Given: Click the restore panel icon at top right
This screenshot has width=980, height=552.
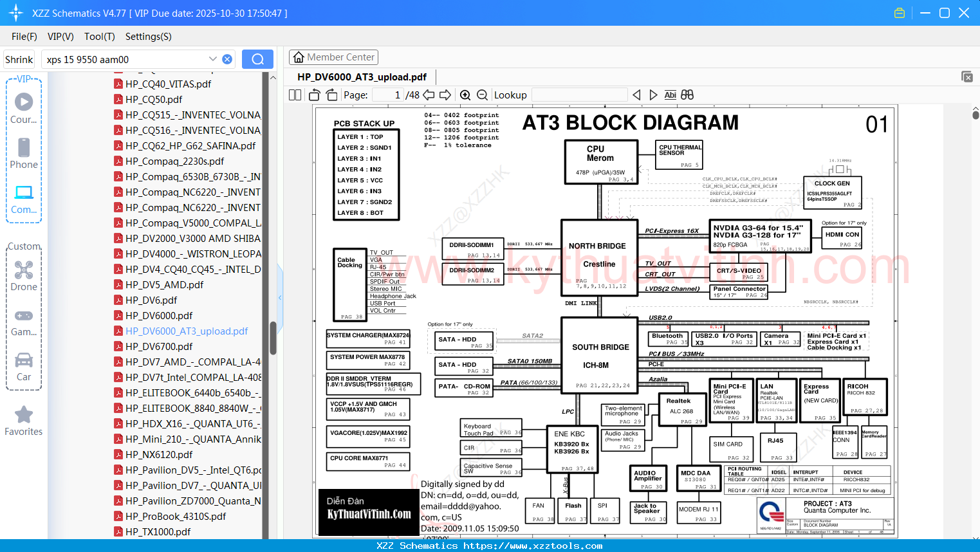Looking at the screenshot, I should pos(967,77).
